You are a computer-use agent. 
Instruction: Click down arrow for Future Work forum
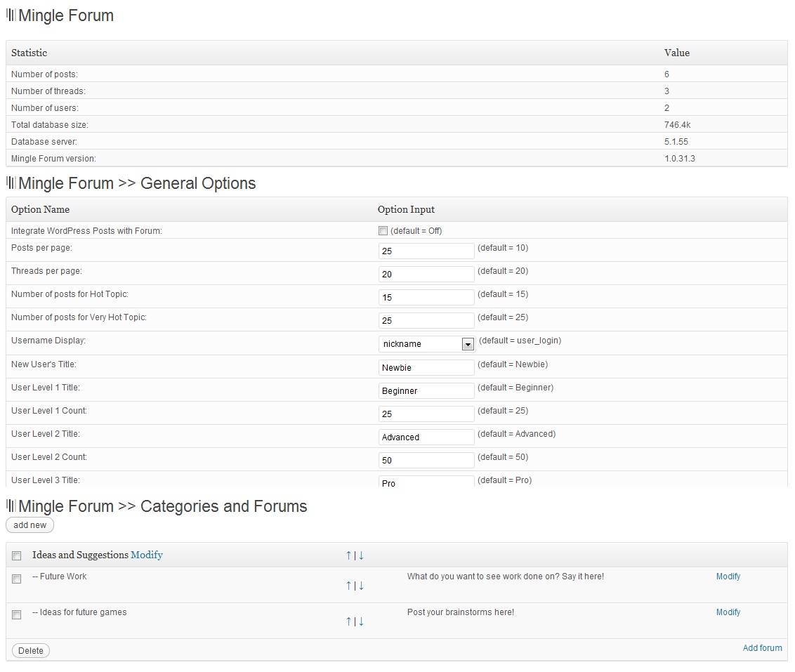(x=361, y=586)
